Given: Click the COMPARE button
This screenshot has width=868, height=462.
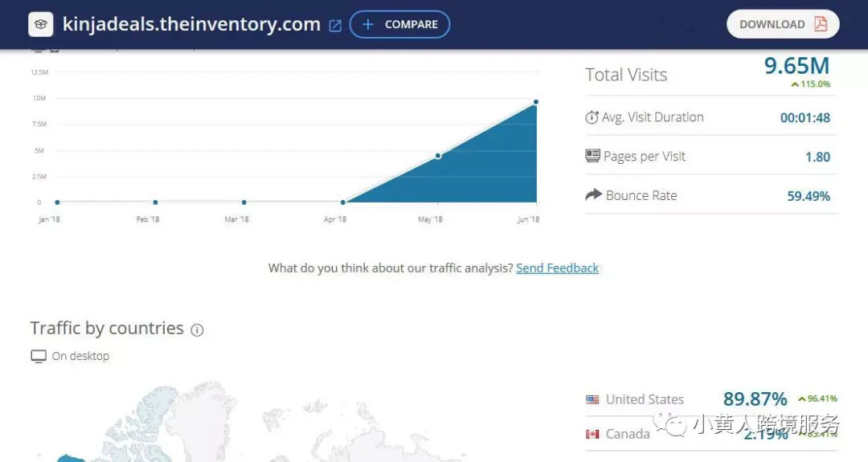Looking at the screenshot, I should tap(399, 24).
